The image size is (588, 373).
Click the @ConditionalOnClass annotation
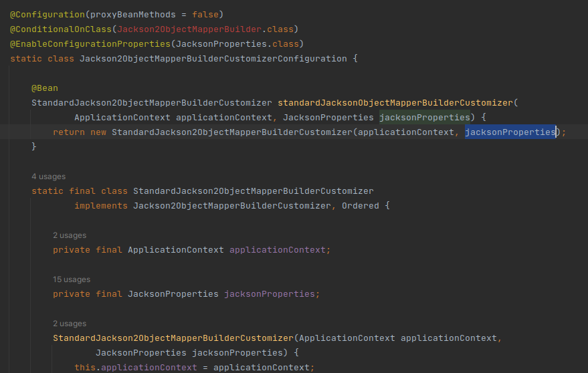(x=61, y=29)
